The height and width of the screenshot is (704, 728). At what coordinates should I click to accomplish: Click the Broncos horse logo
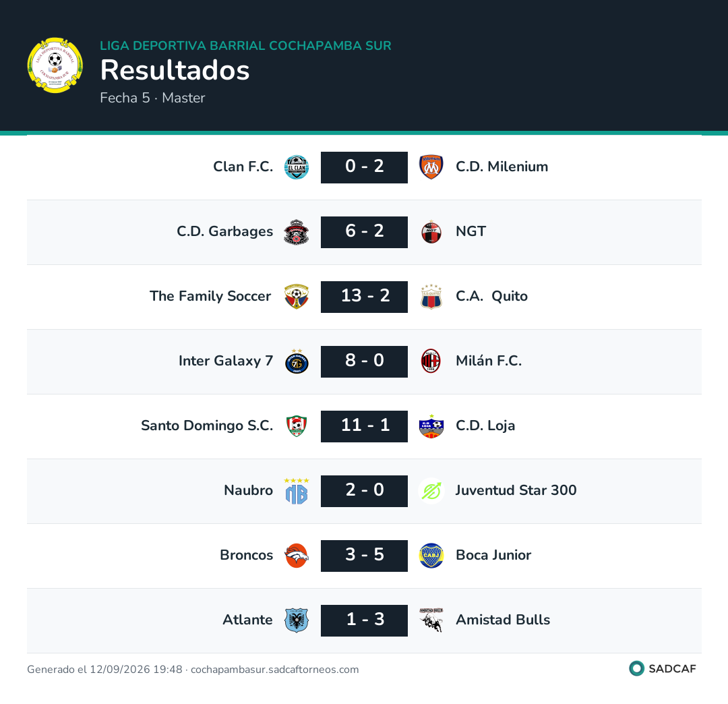click(296, 556)
